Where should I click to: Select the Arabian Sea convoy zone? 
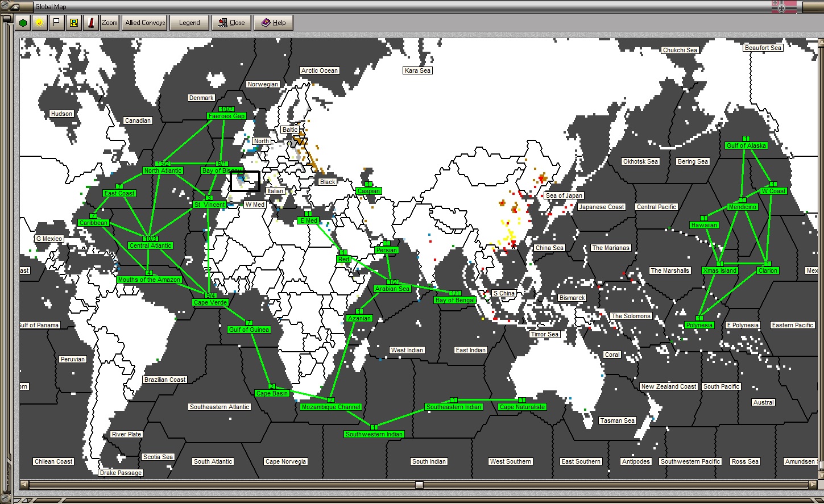pos(392,289)
